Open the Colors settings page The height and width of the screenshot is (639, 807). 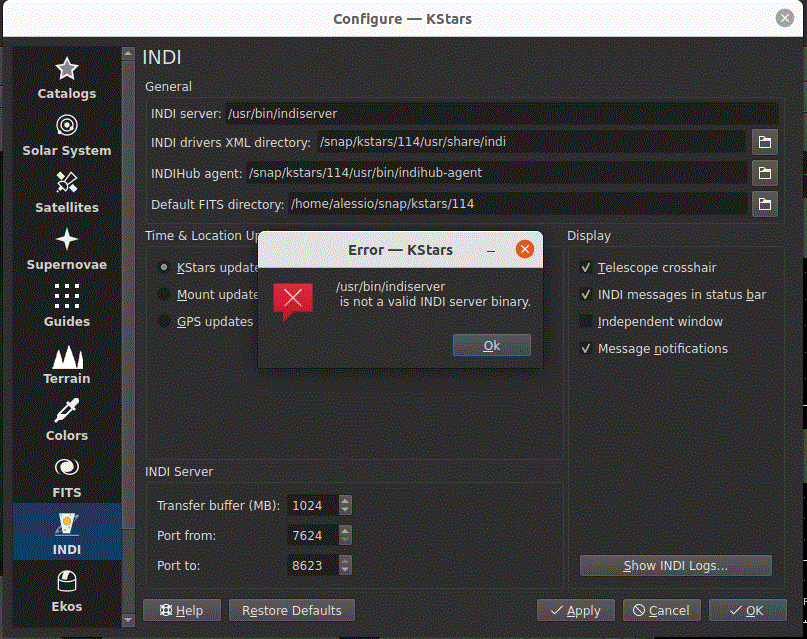67,421
